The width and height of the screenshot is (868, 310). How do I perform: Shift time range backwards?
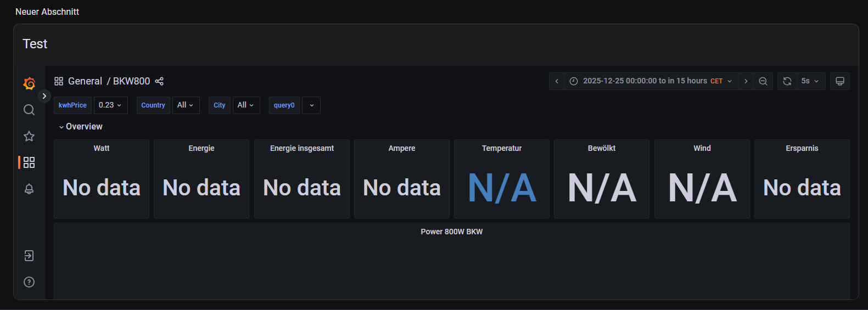coord(557,81)
